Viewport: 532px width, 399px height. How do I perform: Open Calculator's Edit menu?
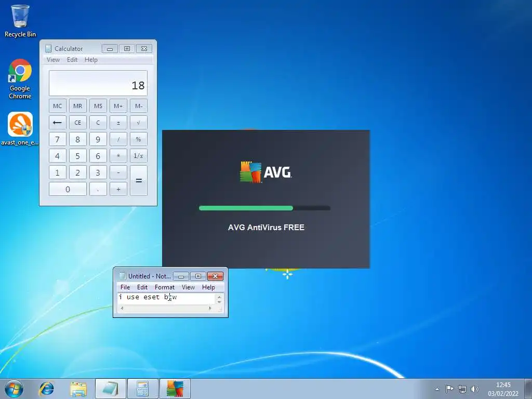tap(72, 60)
